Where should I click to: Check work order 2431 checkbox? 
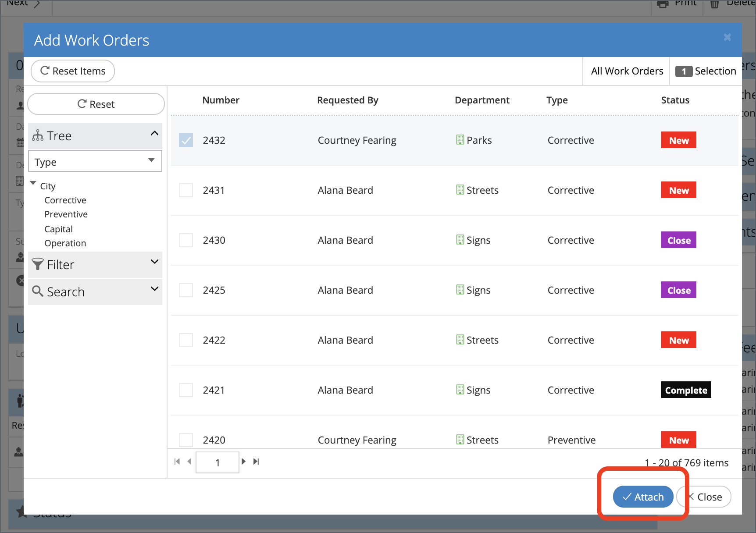click(x=186, y=190)
